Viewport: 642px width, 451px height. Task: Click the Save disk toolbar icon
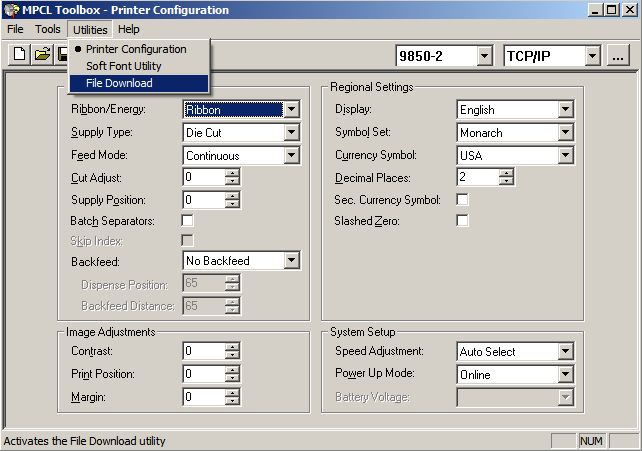click(x=61, y=54)
